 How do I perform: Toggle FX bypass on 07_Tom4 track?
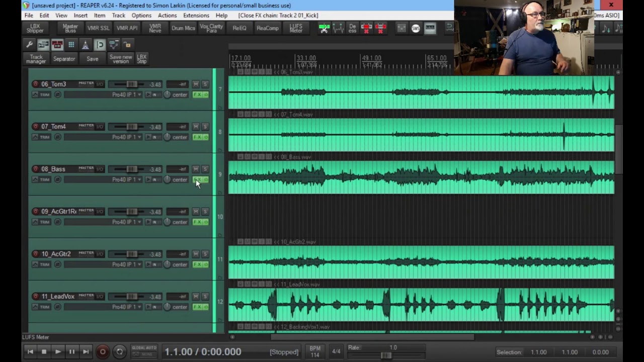pyautogui.click(x=206, y=137)
